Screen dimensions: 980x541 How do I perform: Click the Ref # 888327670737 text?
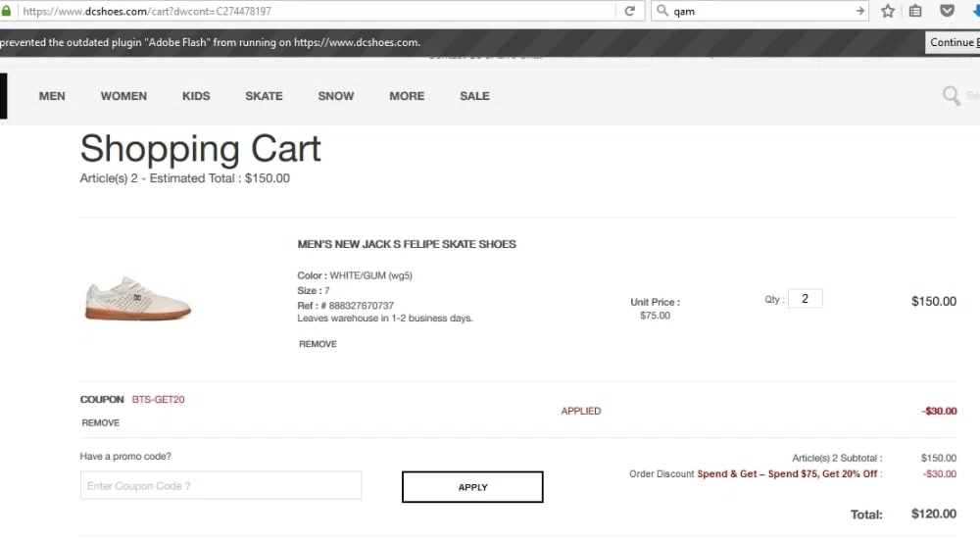coord(346,306)
